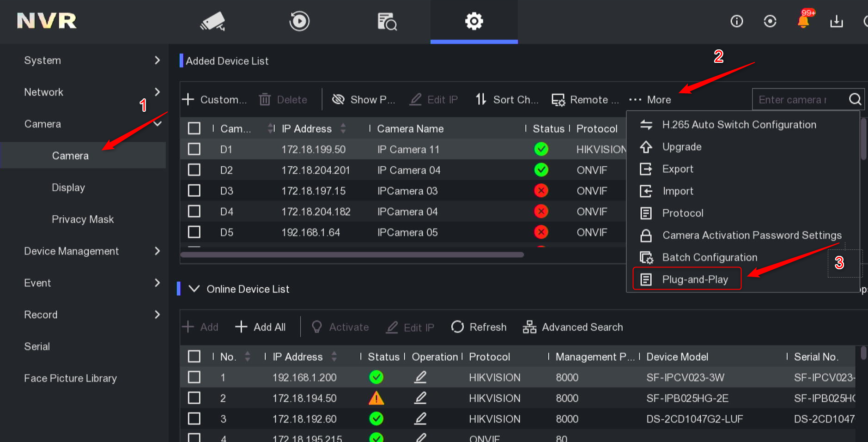
Task: Expand the Network menu chevron
Action: pos(157,92)
